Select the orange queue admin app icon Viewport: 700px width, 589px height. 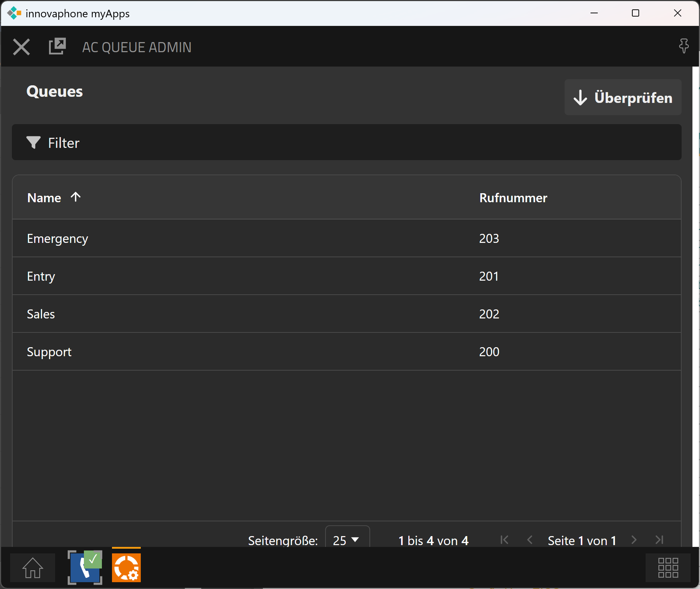[126, 567]
